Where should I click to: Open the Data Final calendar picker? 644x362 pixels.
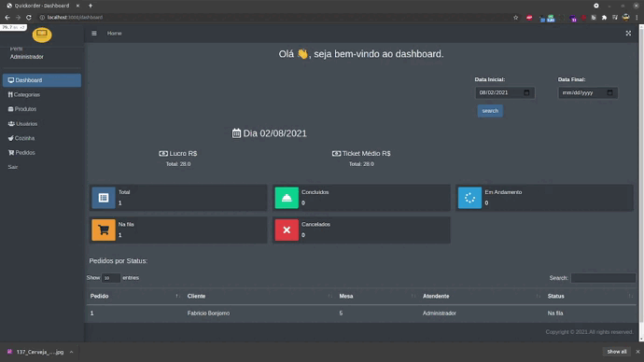tap(609, 92)
